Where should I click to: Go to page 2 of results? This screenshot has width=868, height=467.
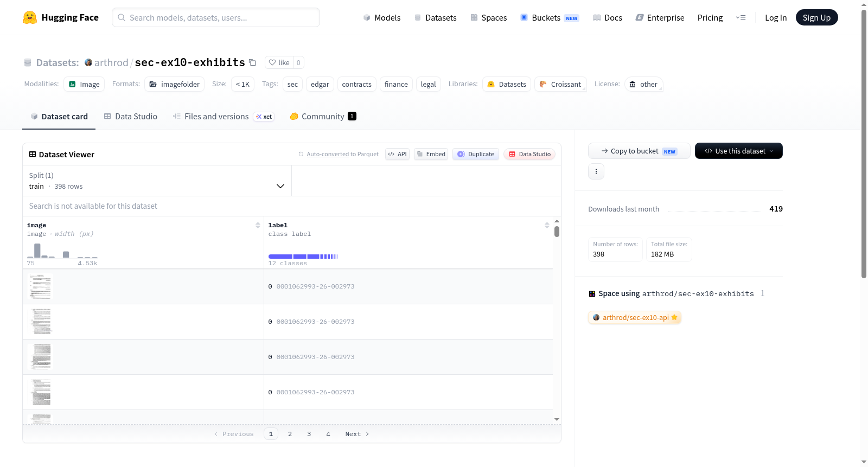pos(290,434)
